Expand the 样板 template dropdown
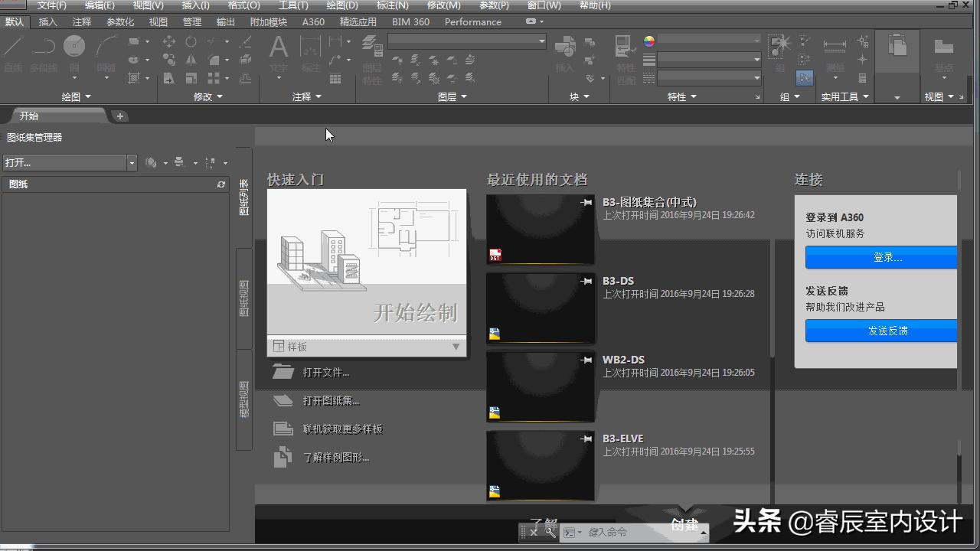 [x=457, y=347]
